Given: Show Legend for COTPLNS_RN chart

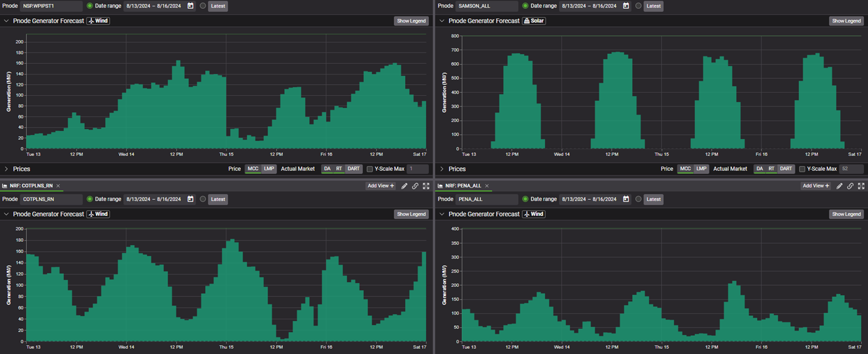Looking at the screenshot, I should [411, 214].
